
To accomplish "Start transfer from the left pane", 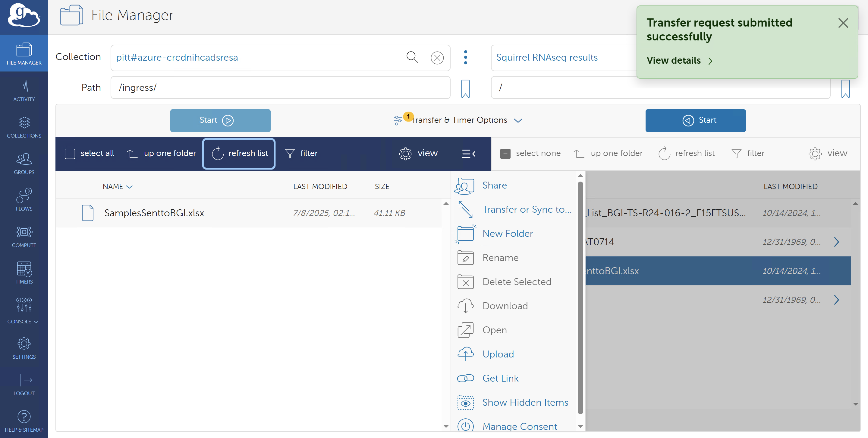I will [220, 120].
